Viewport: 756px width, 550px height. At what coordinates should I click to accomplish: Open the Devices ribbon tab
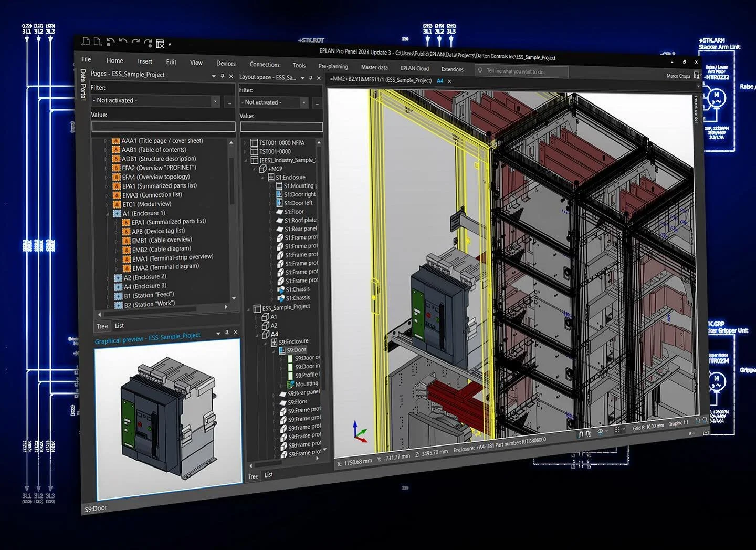[x=226, y=64]
